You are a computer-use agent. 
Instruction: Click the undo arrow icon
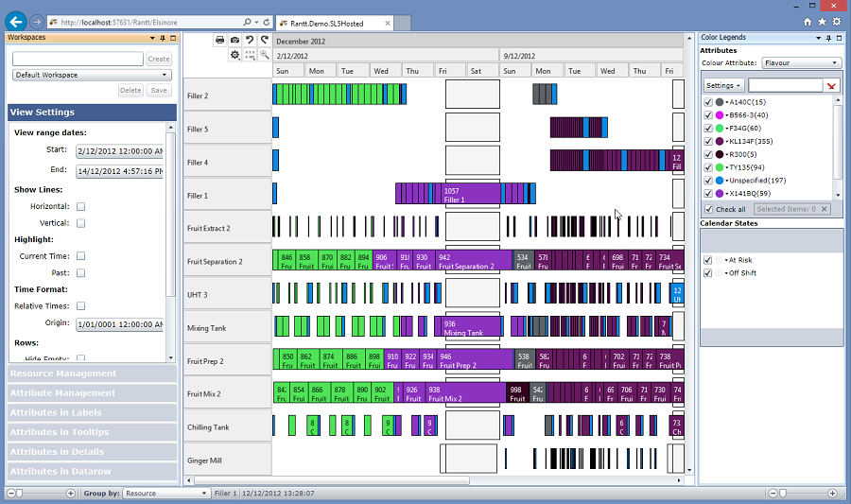pyautogui.click(x=250, y=40)
